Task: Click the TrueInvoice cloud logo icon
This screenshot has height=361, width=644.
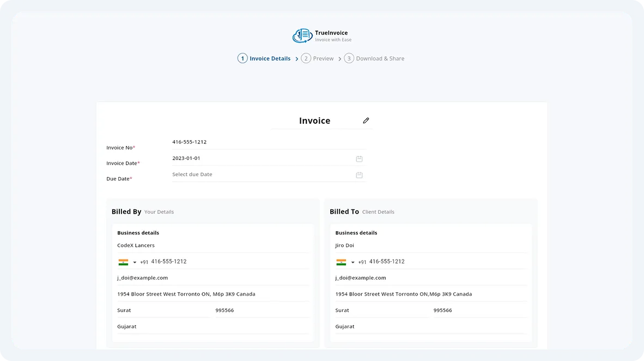Action: (302, 36)
